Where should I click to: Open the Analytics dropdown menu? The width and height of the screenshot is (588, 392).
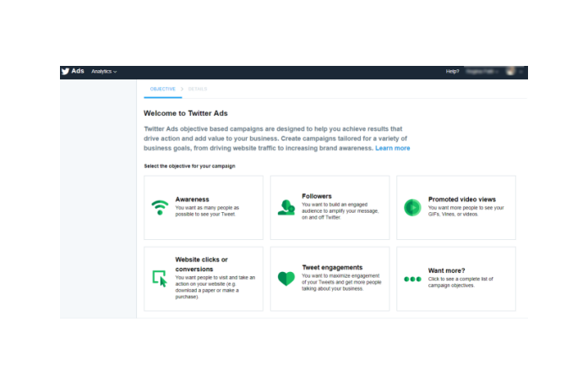pyautogui.click(x=104, y=72)
